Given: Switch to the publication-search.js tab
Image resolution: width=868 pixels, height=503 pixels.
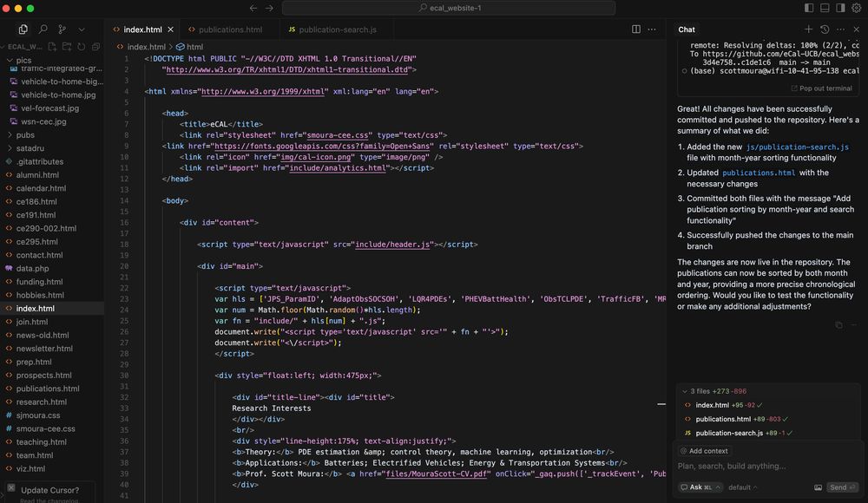Looking at the screenshot, I should 337,29.
